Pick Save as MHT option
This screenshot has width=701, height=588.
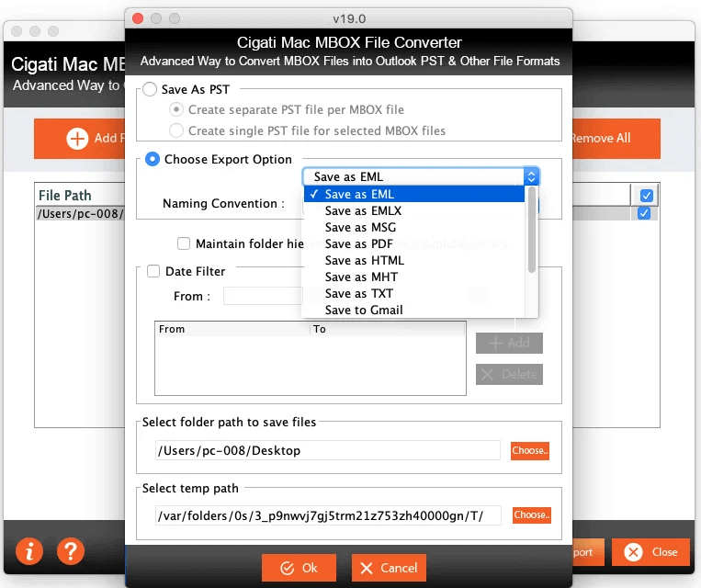tap(414, 277)
